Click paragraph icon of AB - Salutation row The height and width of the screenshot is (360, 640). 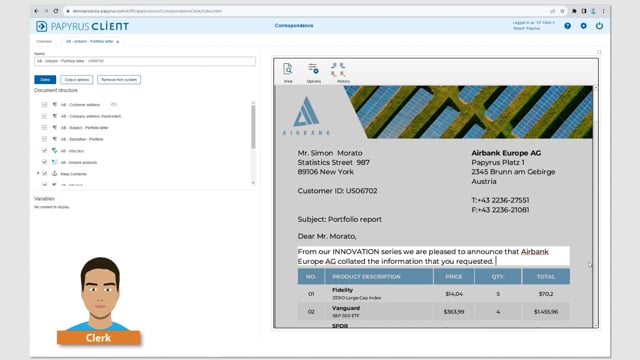54,139
